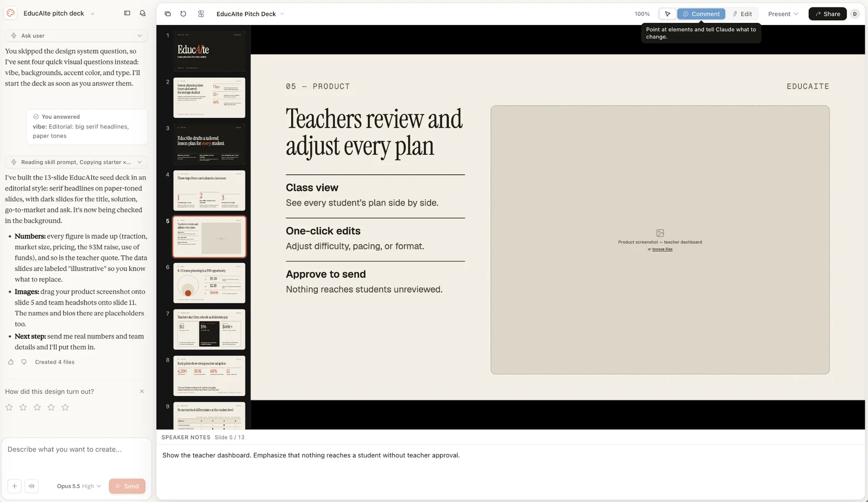Select slide 3 dark thumbnail

[x=209, y=144]
